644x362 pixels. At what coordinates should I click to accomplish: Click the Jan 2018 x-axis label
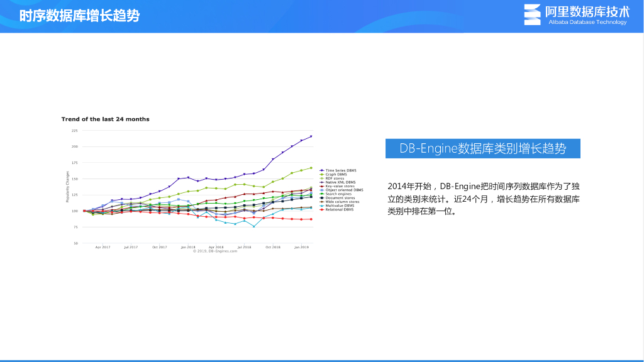187,248
